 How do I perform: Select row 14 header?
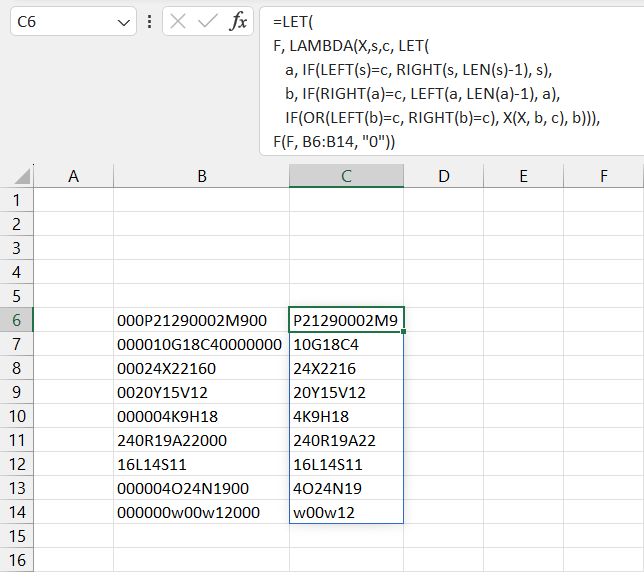[x=16, y=512]
